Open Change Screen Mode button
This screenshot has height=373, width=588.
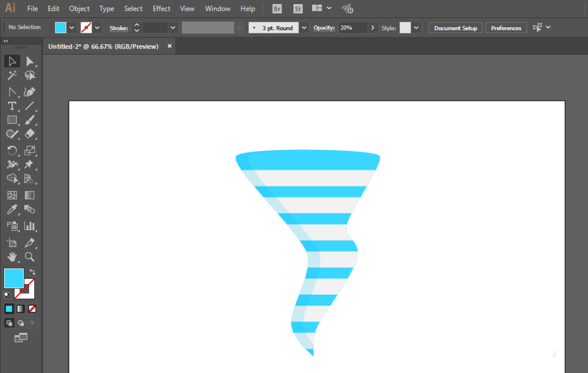(21, 338)
